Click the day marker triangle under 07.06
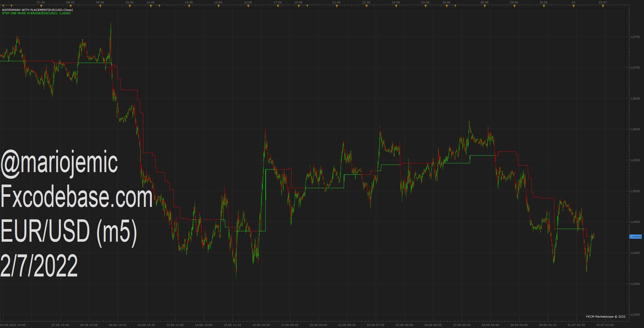This screenshot has width=644, height=328. [x=41, y=6]
